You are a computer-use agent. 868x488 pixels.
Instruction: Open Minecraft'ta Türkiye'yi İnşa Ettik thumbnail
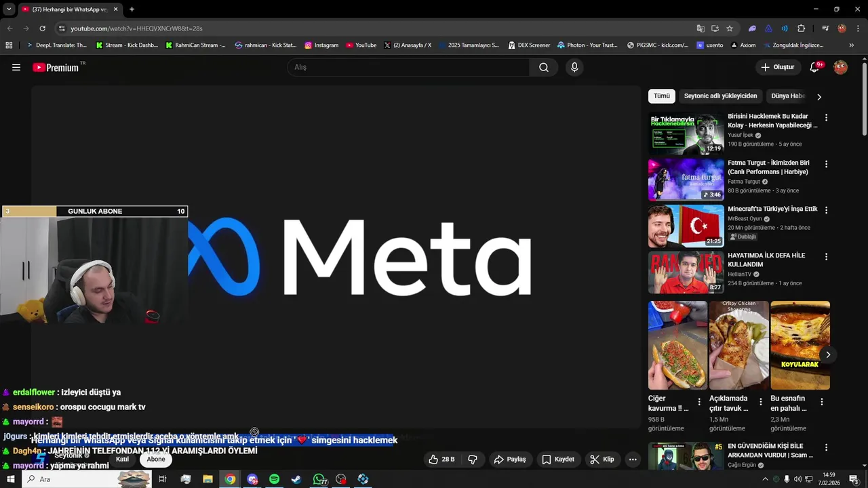pos(686,226)
